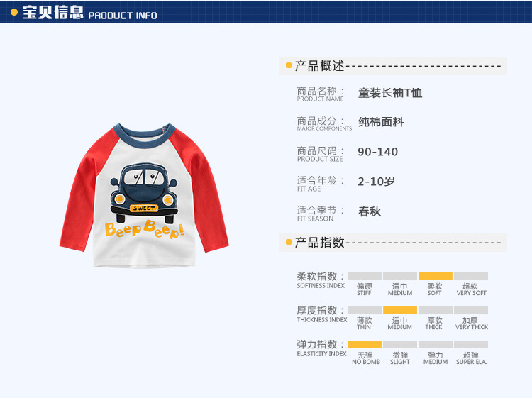Viewport: 532px width, 398px height.
Task: Click the Beep Beep! text on shirt
Action: (145, 229)
